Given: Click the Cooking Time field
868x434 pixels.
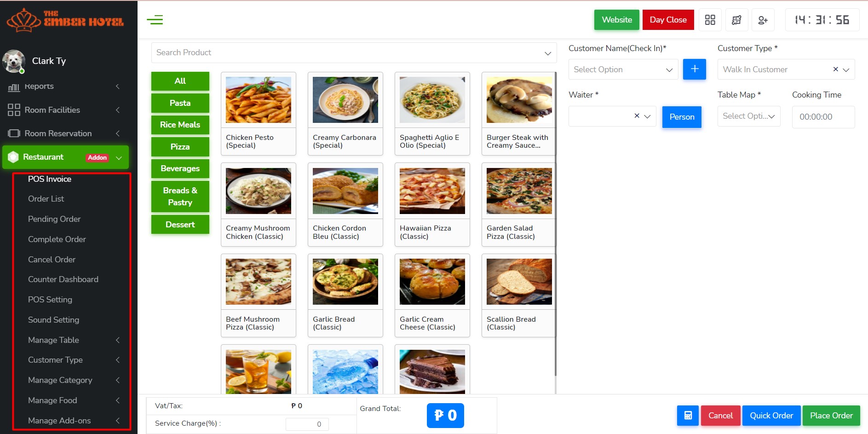Looking at the screenshot, I should pos(823,117).
